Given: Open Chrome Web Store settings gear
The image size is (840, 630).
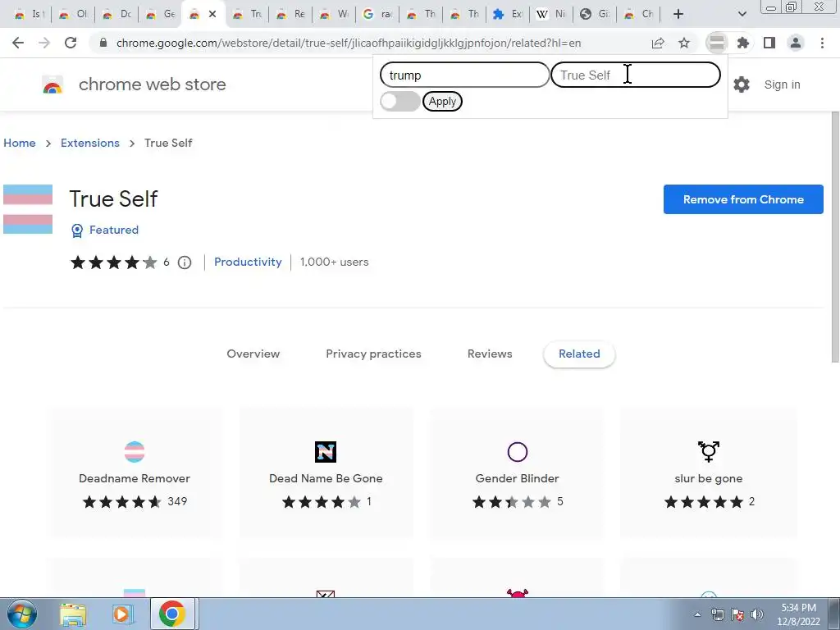Looking at the screenshot, I should pyautogui.click(x=742, y=84).
